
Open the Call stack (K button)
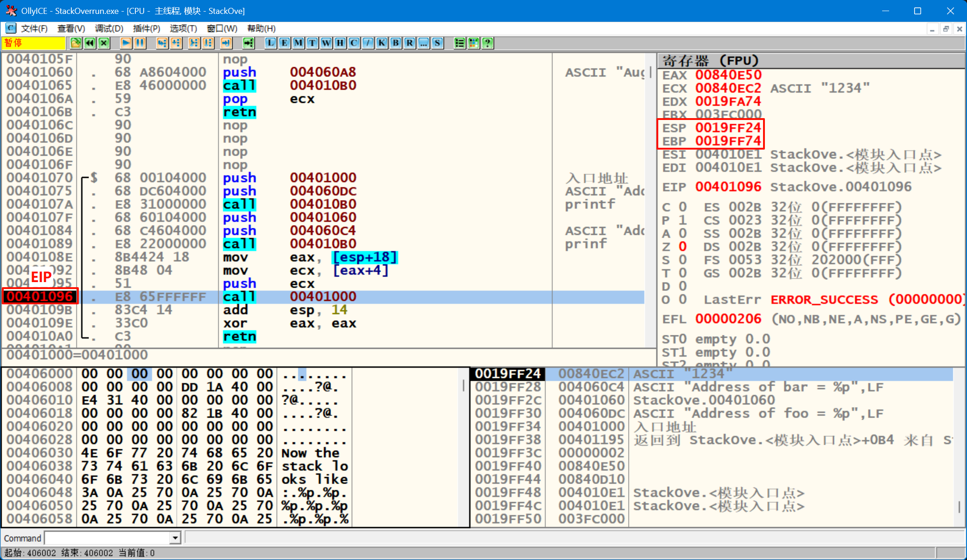pyautogui.click(x=382, y=43)
